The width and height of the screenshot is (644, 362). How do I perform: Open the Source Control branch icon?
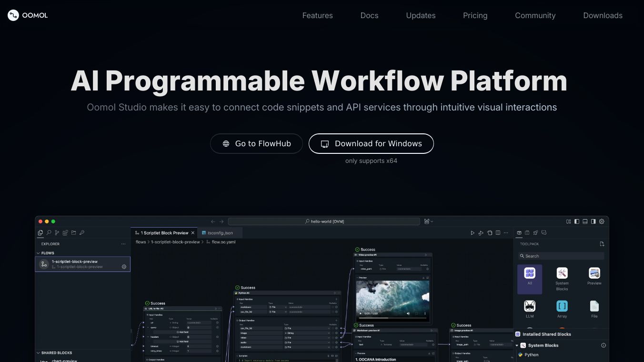(x=57, y=233)
